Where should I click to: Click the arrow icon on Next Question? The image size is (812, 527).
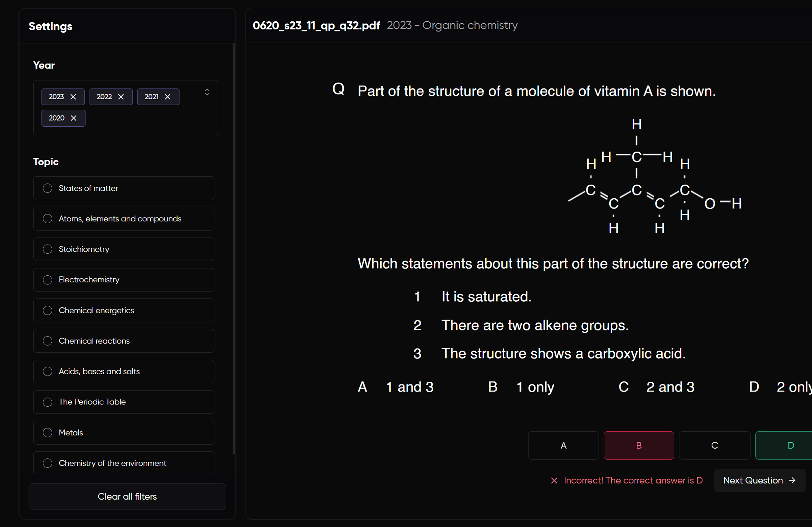coord(792,480)
